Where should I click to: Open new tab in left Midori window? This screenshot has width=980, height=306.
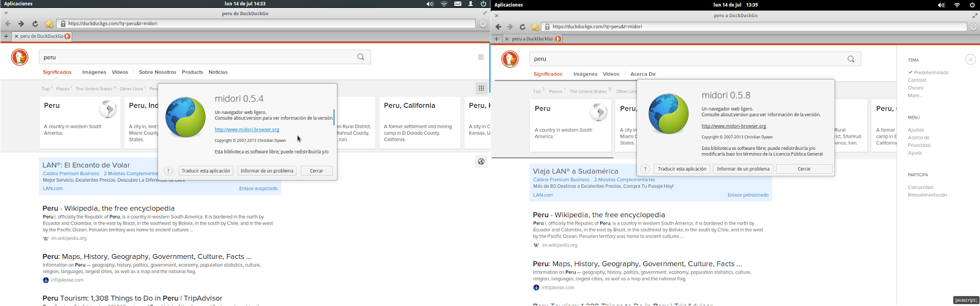point(6,36)
